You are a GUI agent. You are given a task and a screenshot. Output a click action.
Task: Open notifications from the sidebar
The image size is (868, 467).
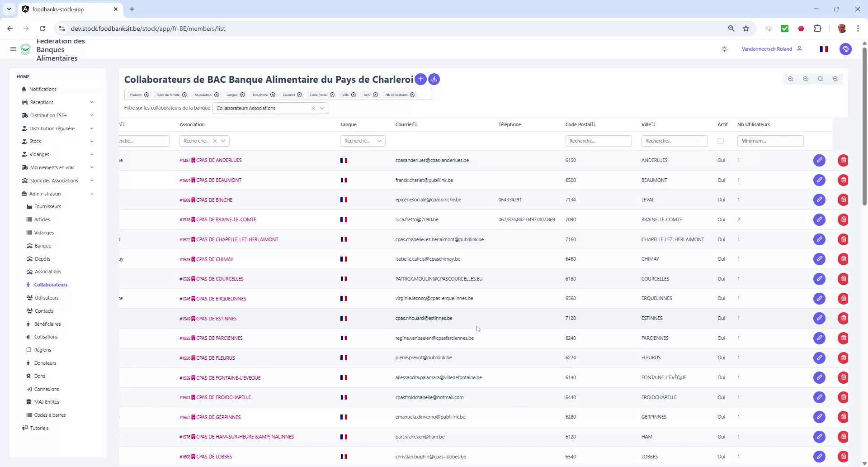(43, 89)
